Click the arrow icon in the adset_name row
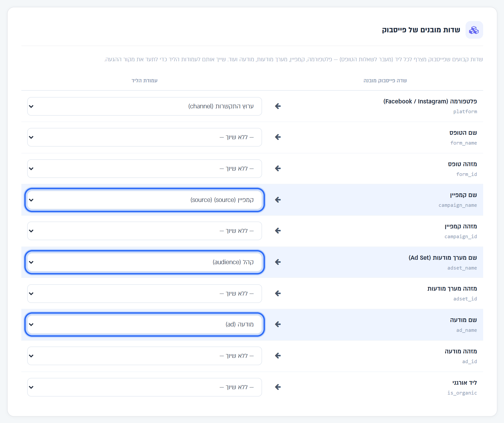The width and height of the screenshot is (504, 423). coord(278,262)
